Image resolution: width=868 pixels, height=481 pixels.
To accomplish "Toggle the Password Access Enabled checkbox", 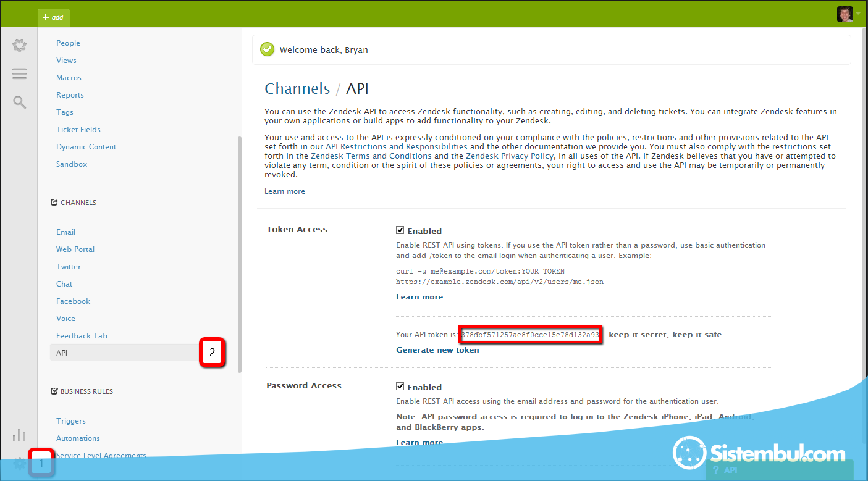I will point(400,387).
